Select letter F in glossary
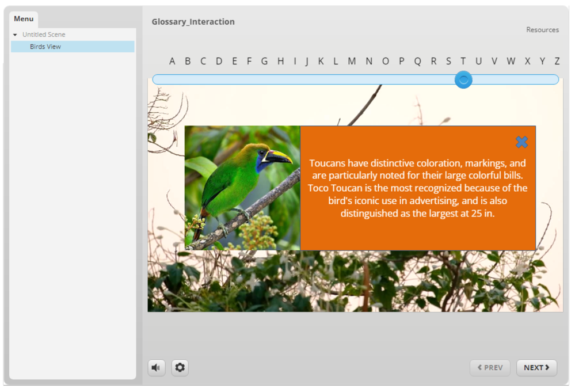Viewport: 575px width, 392px height. (x=249, y=61)
